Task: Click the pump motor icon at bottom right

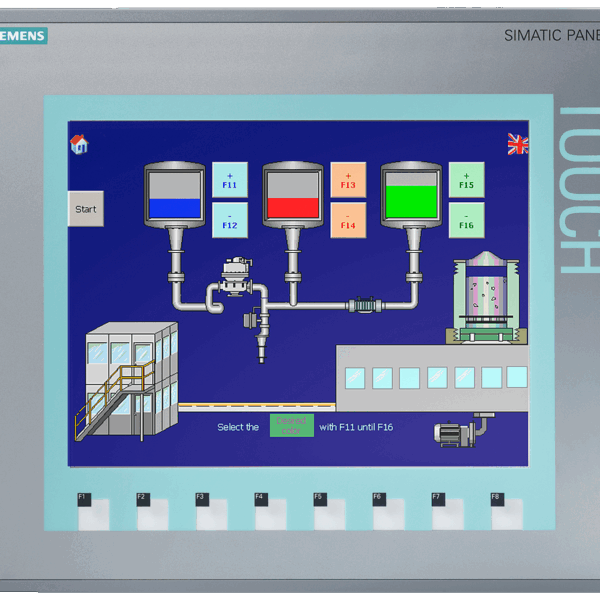Action: coord(458,431)
